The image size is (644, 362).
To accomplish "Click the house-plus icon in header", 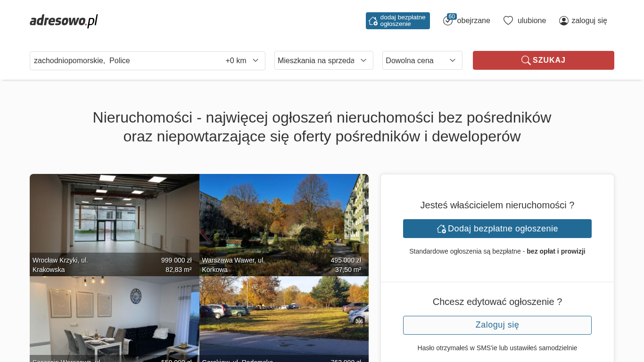I will coord(373,21).
